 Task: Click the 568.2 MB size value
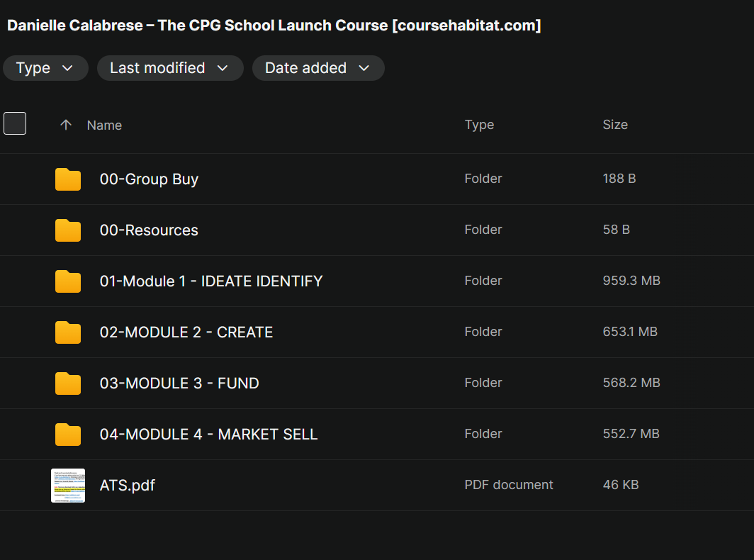(631, 383)
